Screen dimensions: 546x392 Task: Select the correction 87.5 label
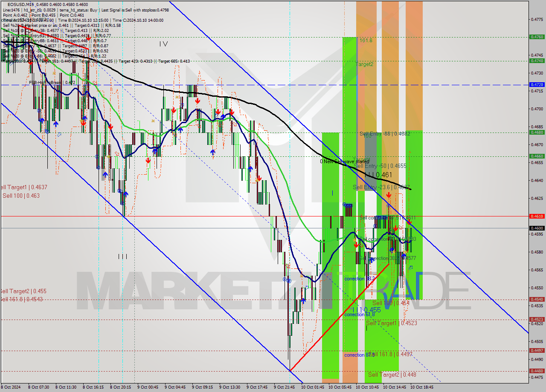click(x=360, y=355)
